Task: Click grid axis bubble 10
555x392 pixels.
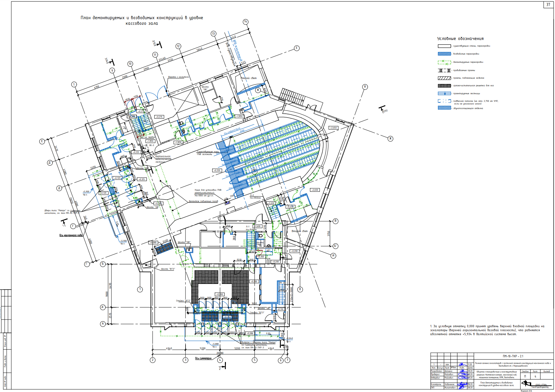Action: [x=130, y=64]
